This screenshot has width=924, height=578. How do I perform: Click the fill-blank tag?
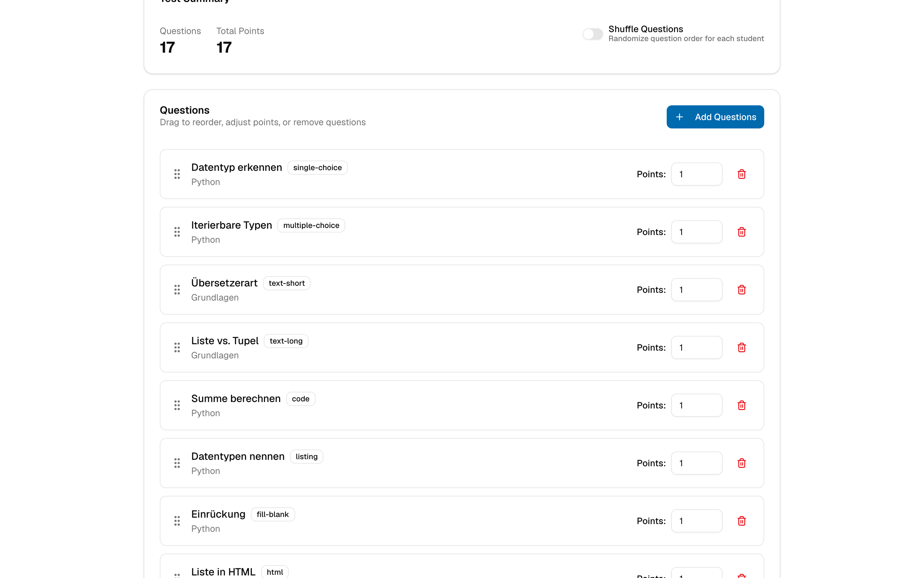pyautogui.click(x=273, y=514)
